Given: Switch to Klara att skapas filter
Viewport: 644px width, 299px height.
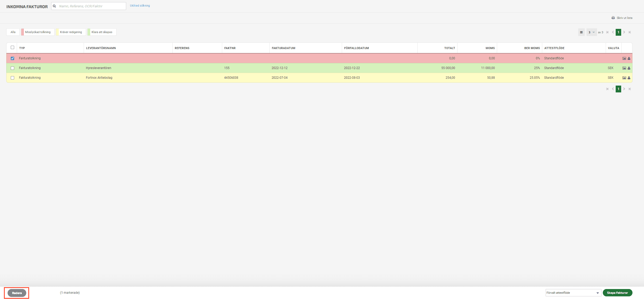Looking at the screenshot, I should click(x=102, y=32).
